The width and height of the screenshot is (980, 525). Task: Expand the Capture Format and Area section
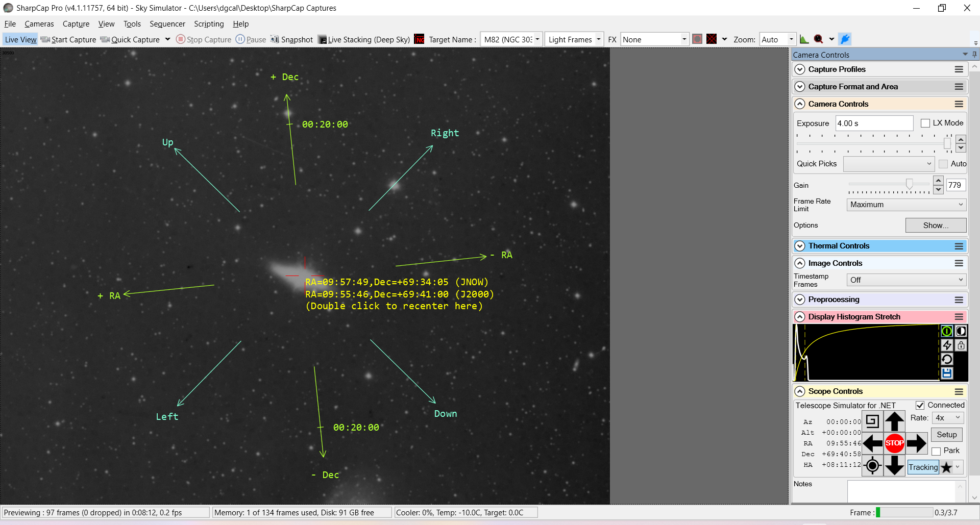800,87
